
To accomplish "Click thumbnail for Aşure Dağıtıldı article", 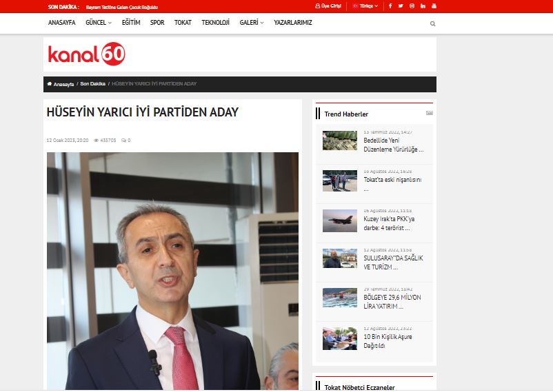I will pyautogui.click(x=340, y=338).
